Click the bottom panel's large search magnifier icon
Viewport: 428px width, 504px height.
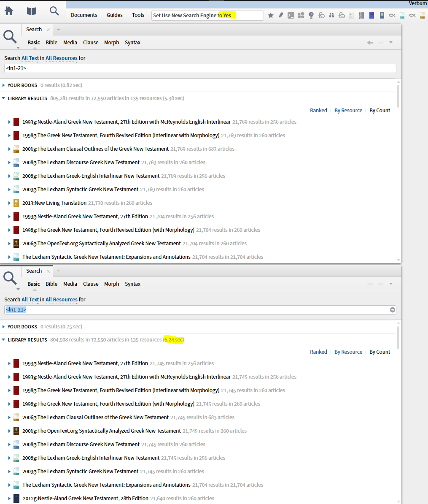click(x=10, y=278)
